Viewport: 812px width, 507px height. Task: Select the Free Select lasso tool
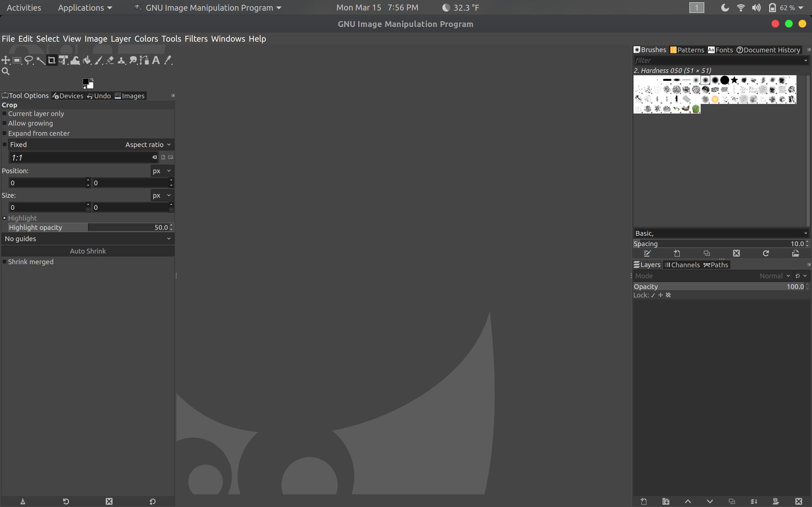tap(29, 60)
